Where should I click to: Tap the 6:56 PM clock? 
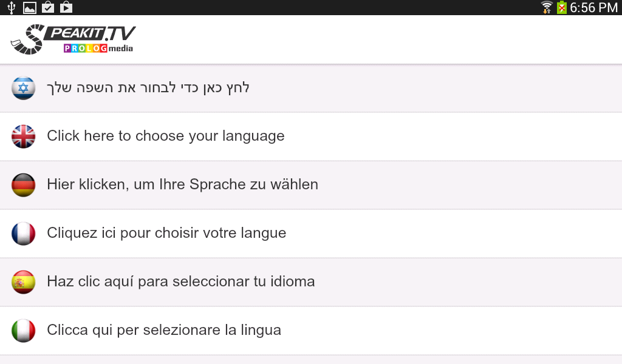coord(593,7)
